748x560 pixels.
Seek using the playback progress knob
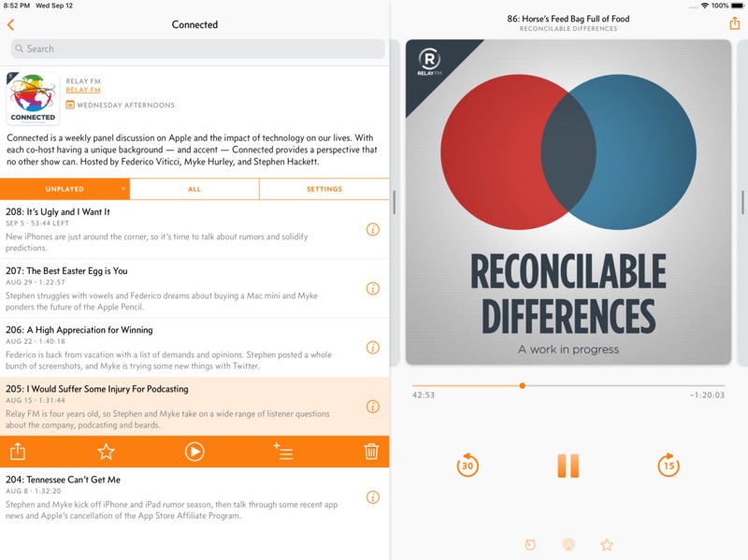(x=523, y=385)
